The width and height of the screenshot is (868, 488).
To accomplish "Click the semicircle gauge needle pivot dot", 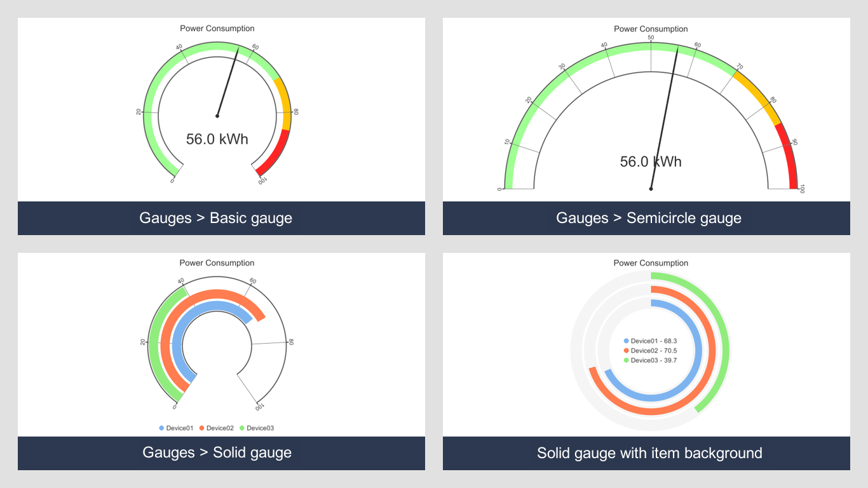I will pyautogui.click(x=651, y=189).
